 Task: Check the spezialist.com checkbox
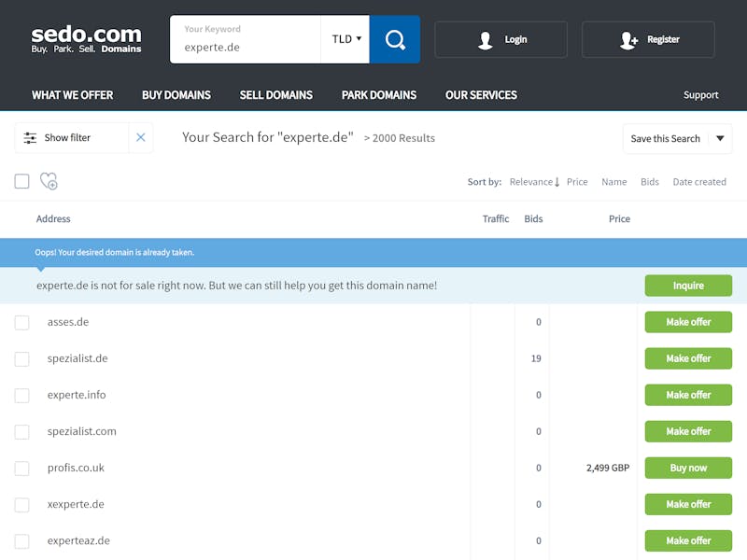point(21,432)
